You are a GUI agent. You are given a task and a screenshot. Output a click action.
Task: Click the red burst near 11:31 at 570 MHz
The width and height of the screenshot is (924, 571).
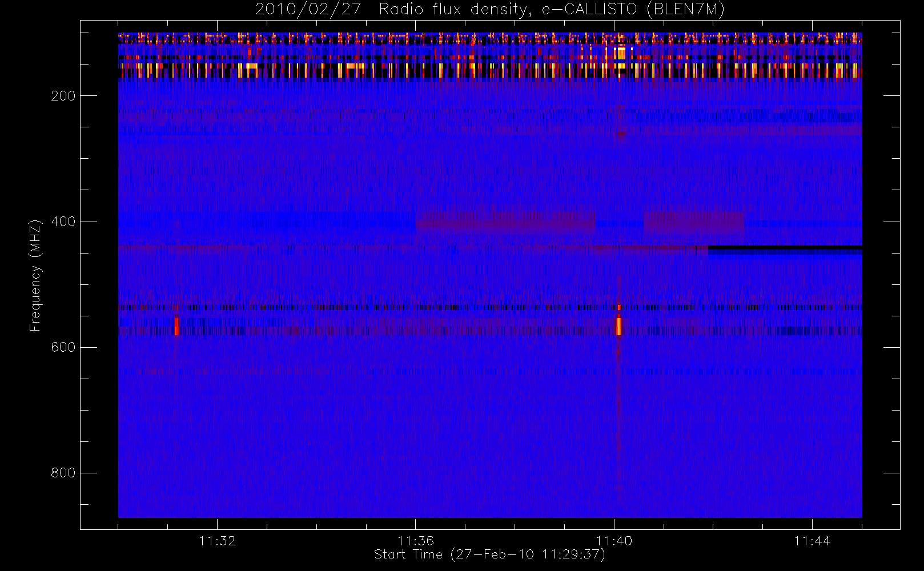pyautogui.click(x=176, y=327)
